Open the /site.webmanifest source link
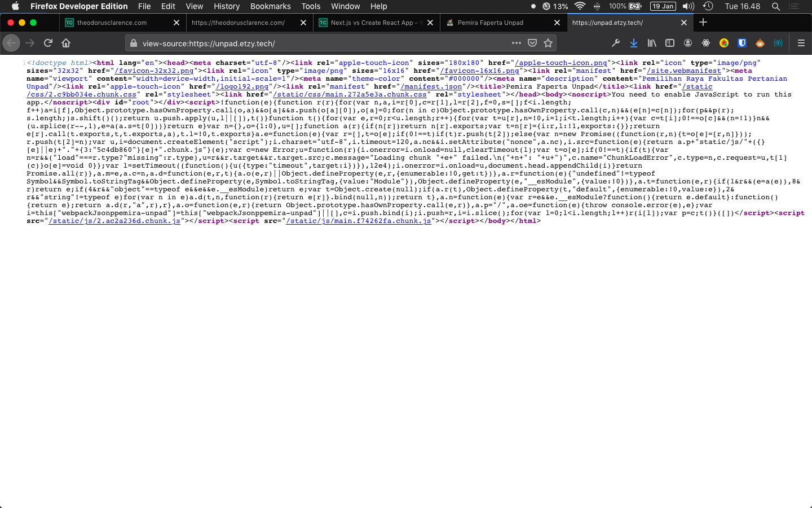The height and width of the screenshot is (508, 812). click(684, 71)
